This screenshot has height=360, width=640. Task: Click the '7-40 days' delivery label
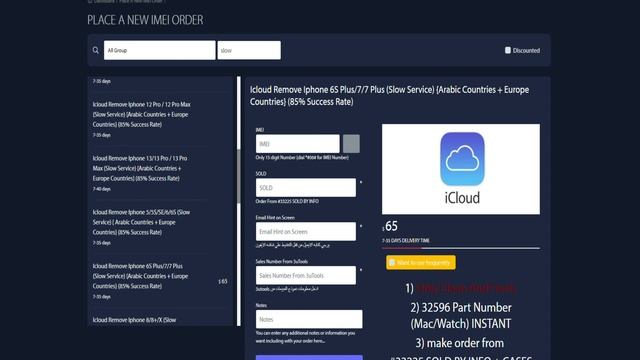coord(102,189)
